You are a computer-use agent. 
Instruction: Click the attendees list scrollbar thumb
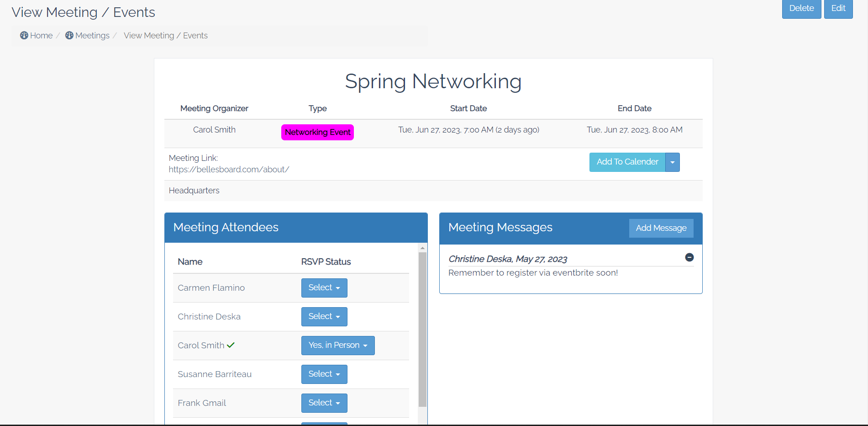(422, 329)
